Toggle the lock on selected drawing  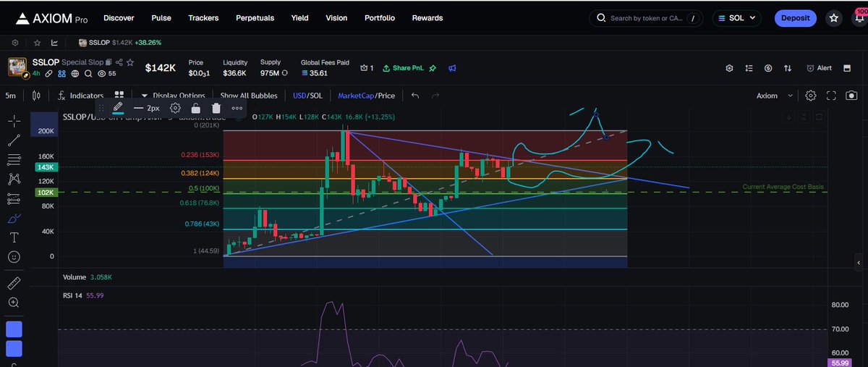(195, 108)
